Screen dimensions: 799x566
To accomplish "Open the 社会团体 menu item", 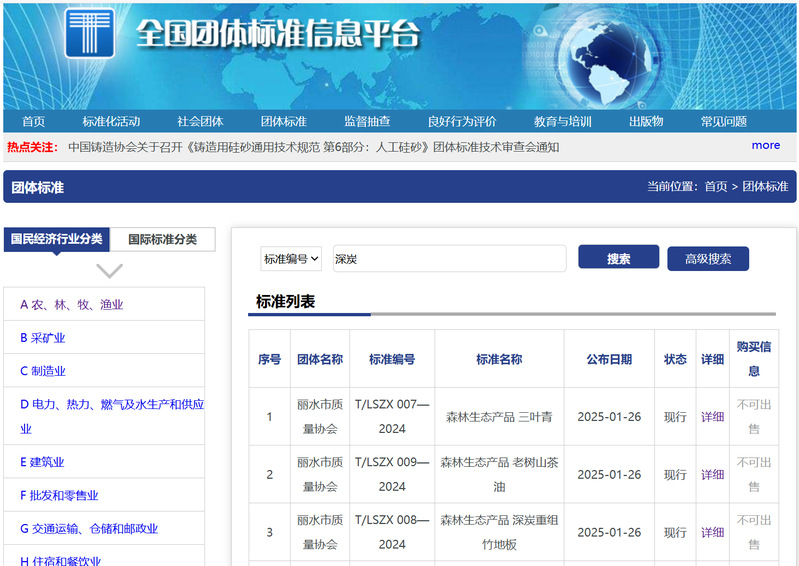I will tap(200, 121).
